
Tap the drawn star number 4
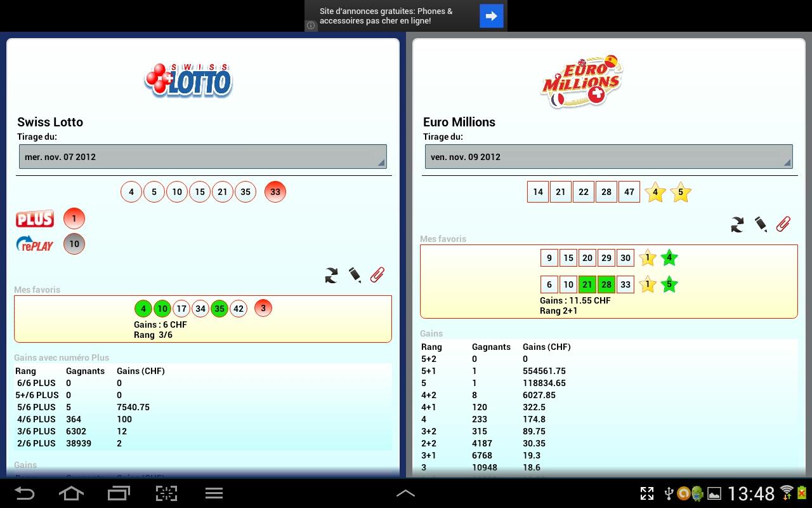coord(655,192)
